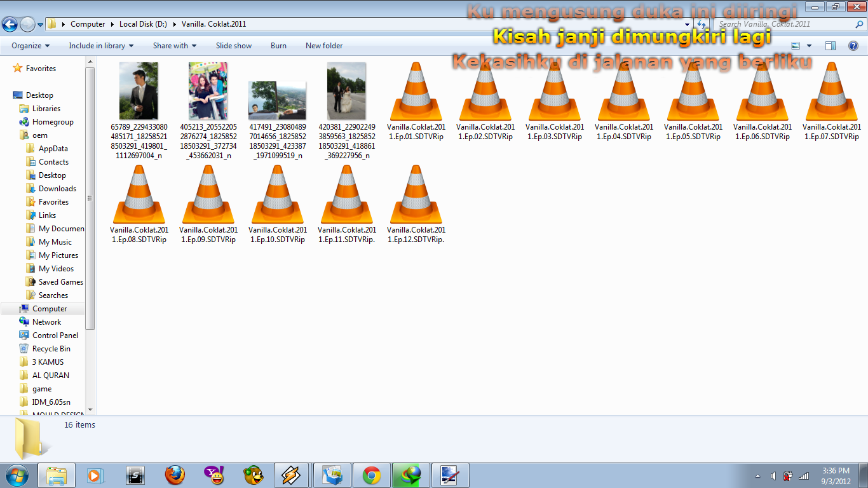Open Explorer's Help button

[x=853, y=46]
